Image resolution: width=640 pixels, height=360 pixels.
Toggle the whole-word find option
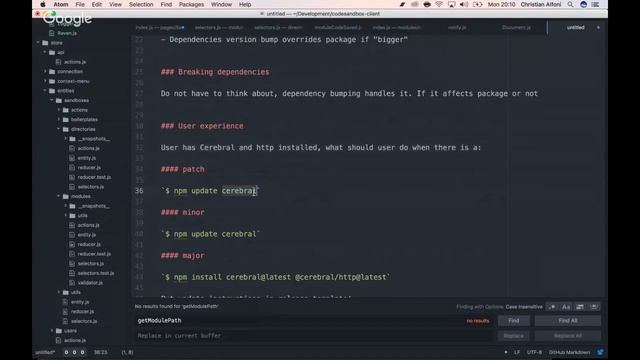point(594,307)
